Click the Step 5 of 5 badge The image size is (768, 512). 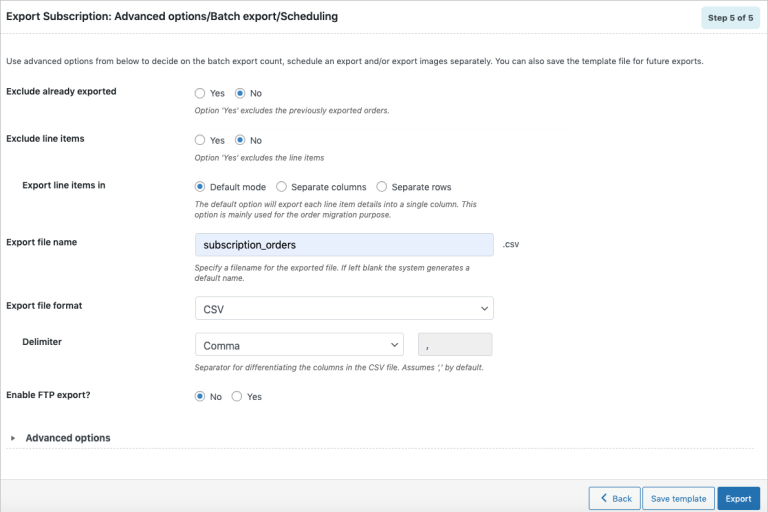730,18
